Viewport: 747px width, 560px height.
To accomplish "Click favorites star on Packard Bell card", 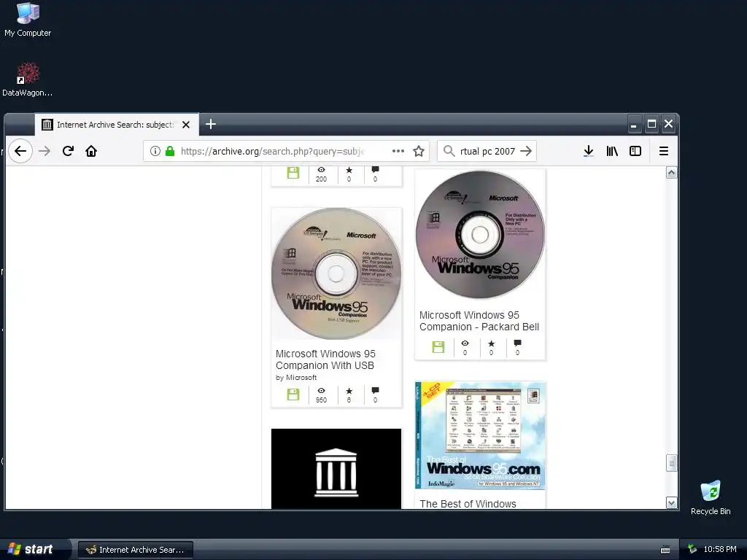I will [491, 343].
